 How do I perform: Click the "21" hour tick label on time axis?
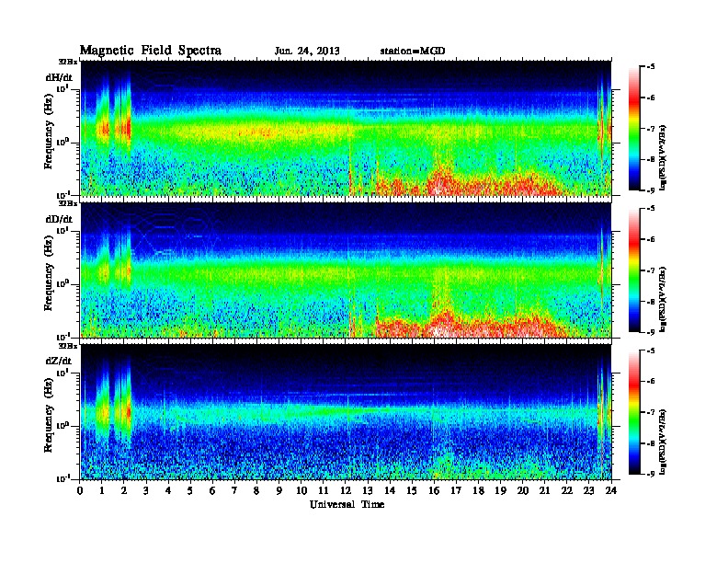coord(544,490)
